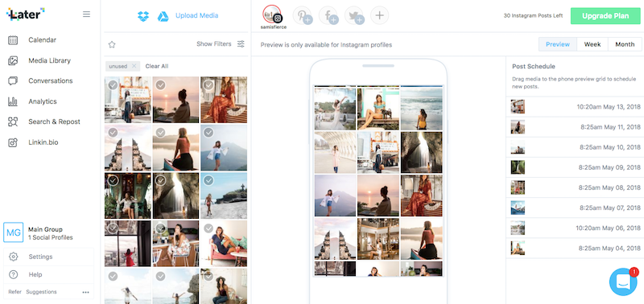Open the chat support bubble
This screenshot has width=644, height=304.
click(x=623, y=281)
